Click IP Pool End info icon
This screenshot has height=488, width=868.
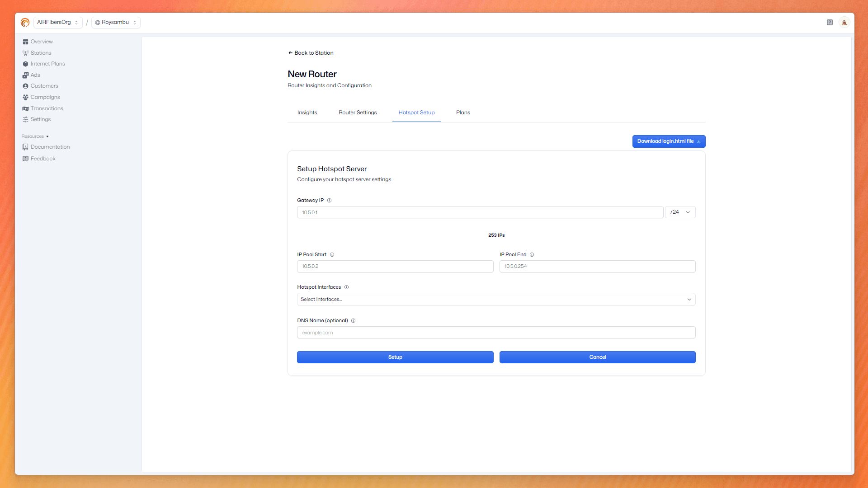[532, 254]
